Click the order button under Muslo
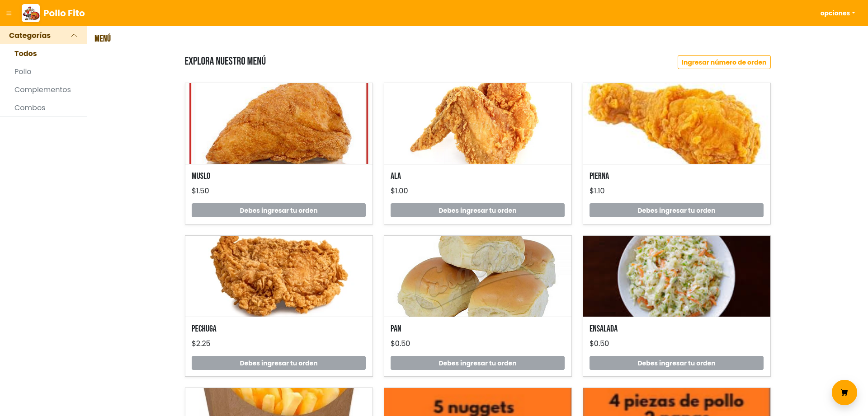 point(278,210)
